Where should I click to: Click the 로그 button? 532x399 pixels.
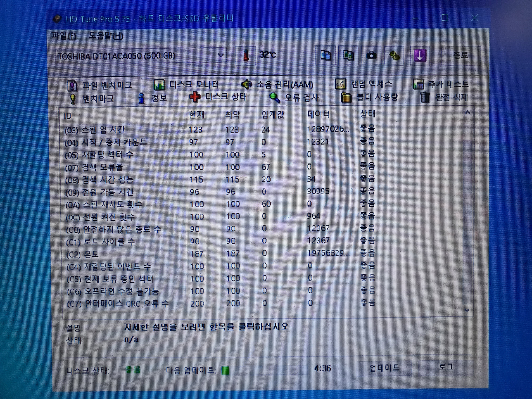pos(446,367)
